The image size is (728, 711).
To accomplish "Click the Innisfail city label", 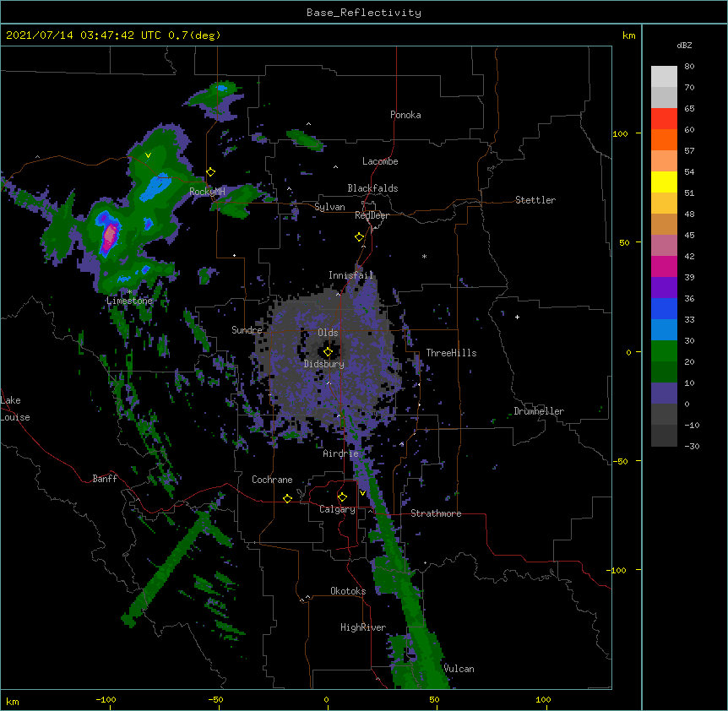I will 350,275.
